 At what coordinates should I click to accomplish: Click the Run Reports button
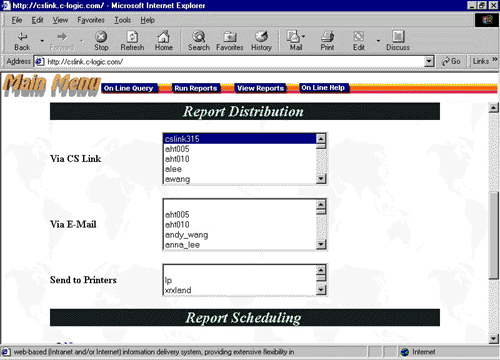tap(196, 88)
